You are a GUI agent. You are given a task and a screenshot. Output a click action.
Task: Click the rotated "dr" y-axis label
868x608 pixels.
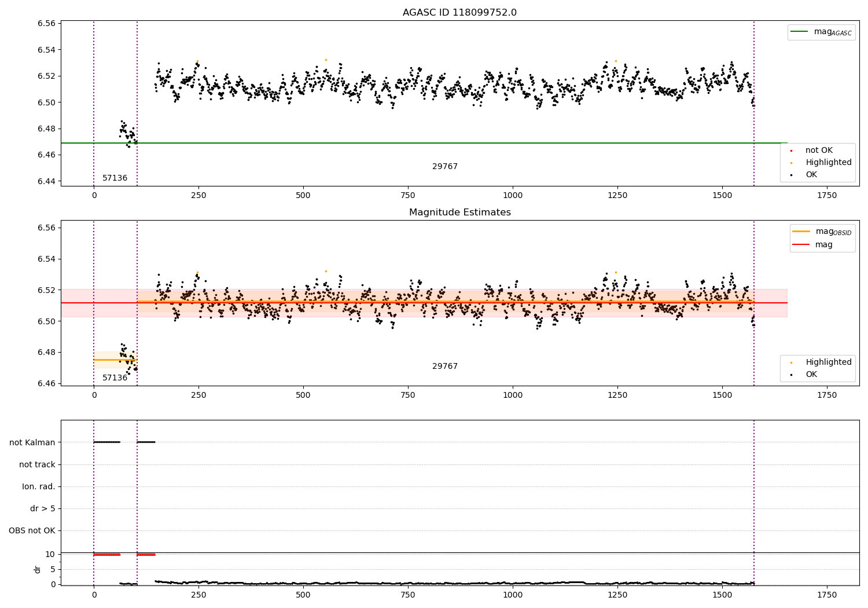point(38,569)
